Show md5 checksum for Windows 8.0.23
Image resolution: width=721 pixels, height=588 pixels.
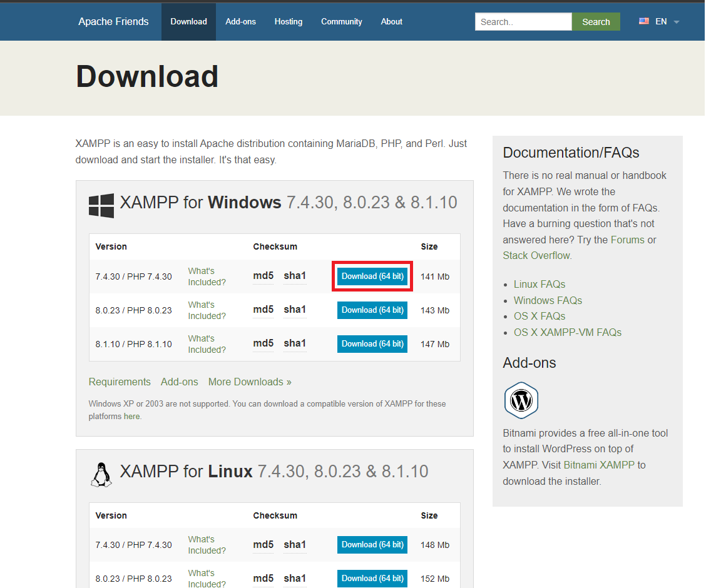tap(263, 310)
